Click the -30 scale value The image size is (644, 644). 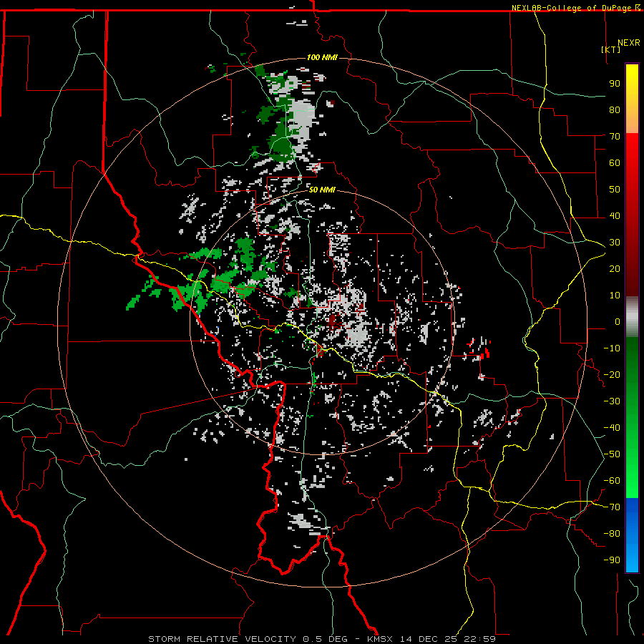tap(612, 401)
